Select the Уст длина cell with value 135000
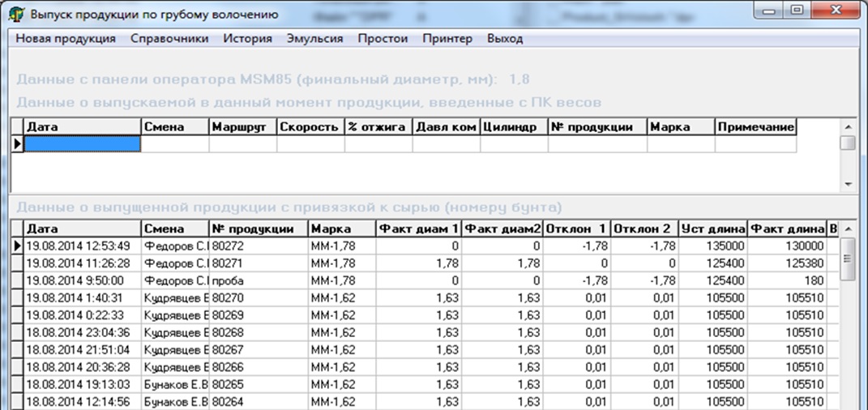 pyautogui.click(x=713, y=246)
